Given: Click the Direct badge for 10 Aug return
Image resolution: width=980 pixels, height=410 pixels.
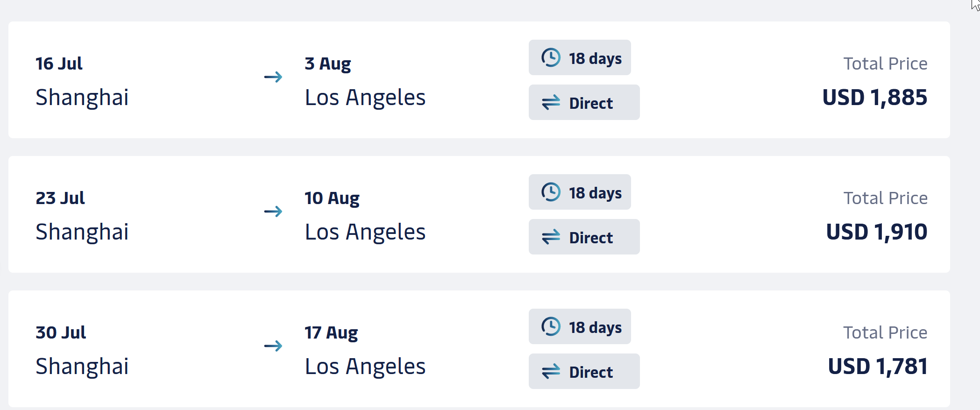Looking at the screenshot, I should point(584,237).
